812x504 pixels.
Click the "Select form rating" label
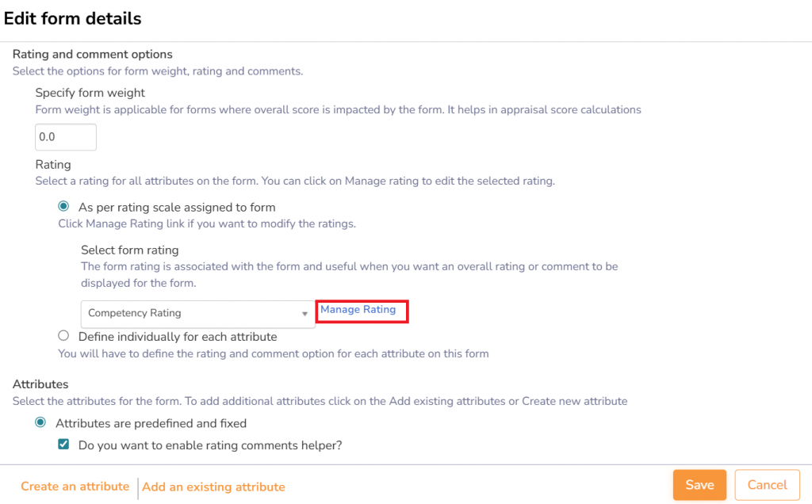[130, 250]
